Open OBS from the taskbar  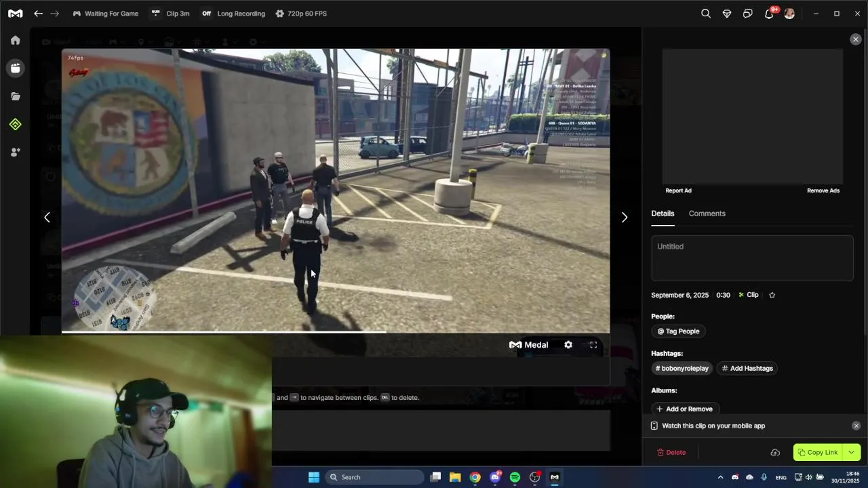535,477
